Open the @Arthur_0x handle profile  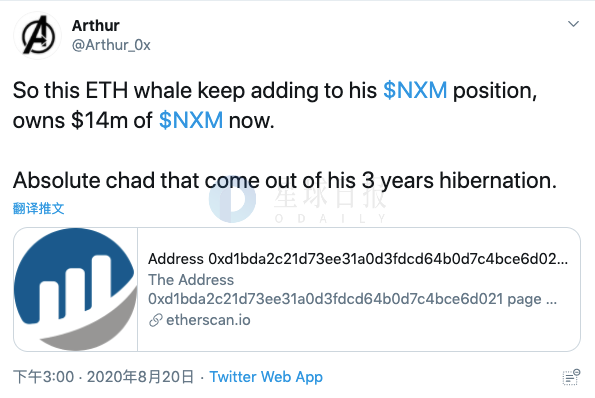point(111,45)
